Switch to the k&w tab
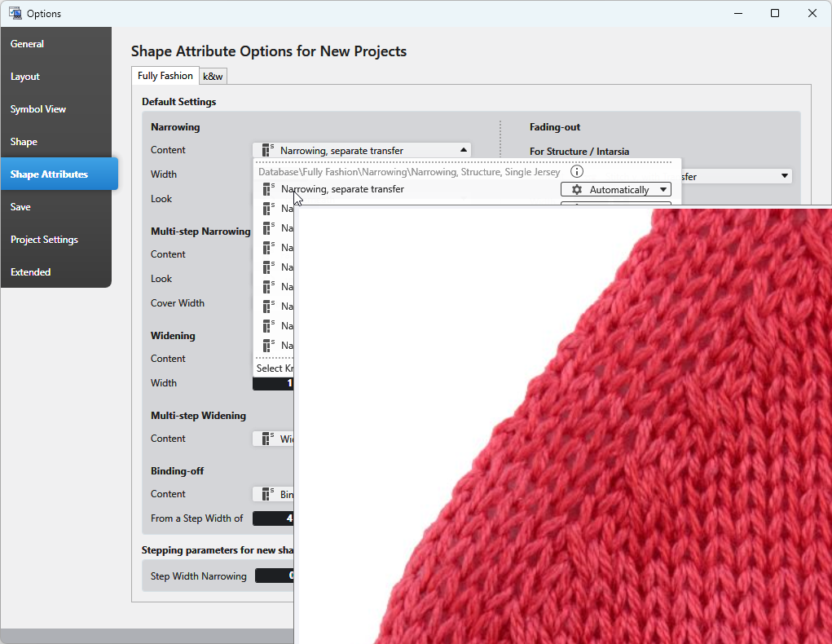 pyautogui.click(x=214, y=77)
